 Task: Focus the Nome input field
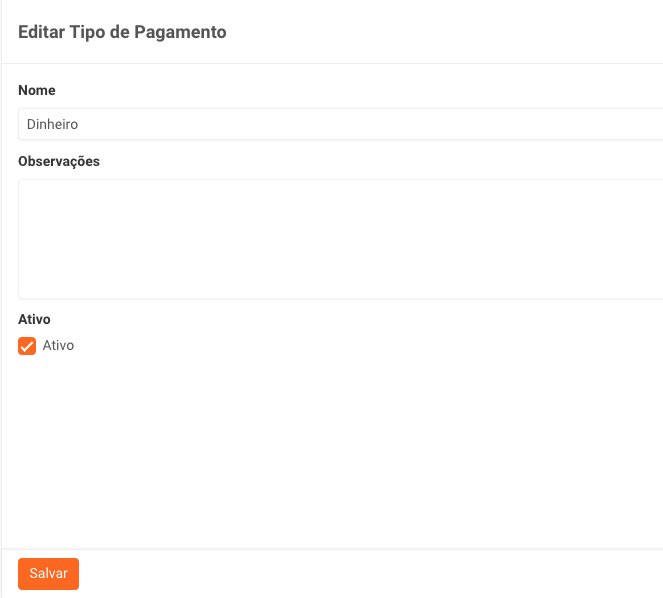(x=340, y=125)
